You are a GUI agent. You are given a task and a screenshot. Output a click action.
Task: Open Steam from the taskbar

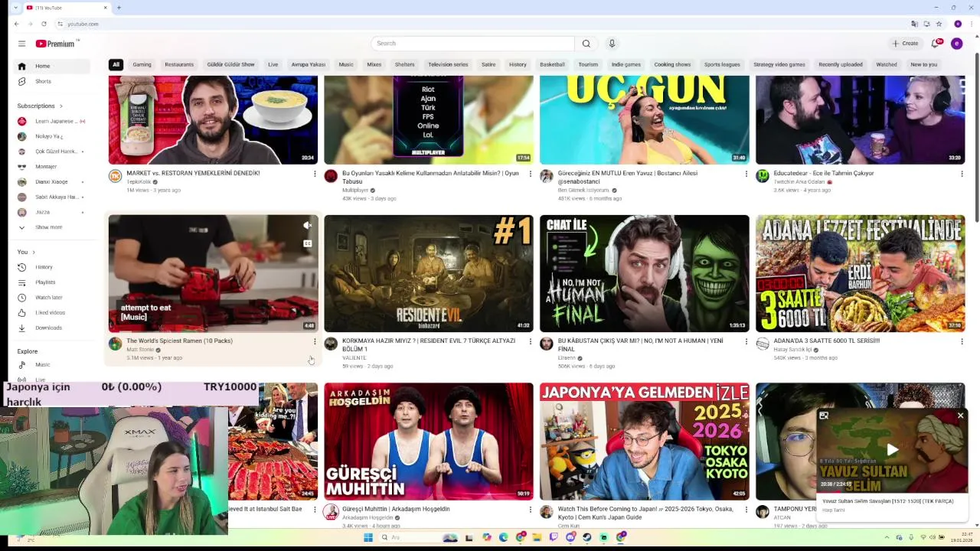(586, 537)
